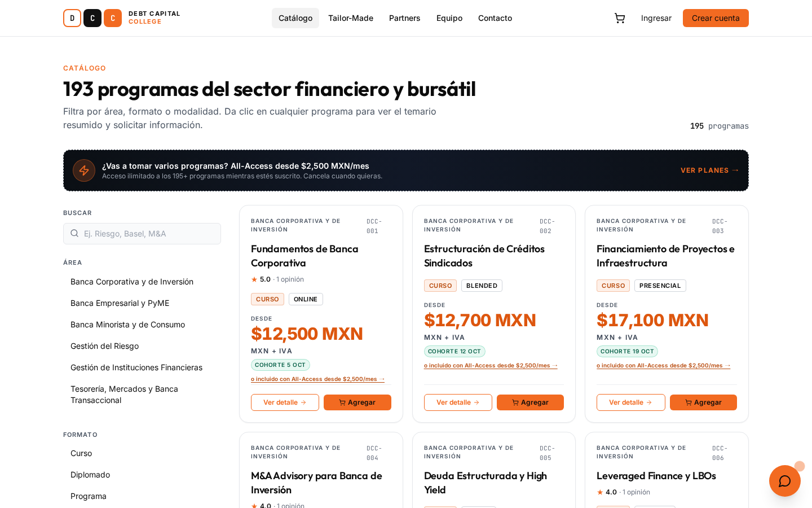
Task: Go to Tailor-Made in navigation
Action: (351, 18)
